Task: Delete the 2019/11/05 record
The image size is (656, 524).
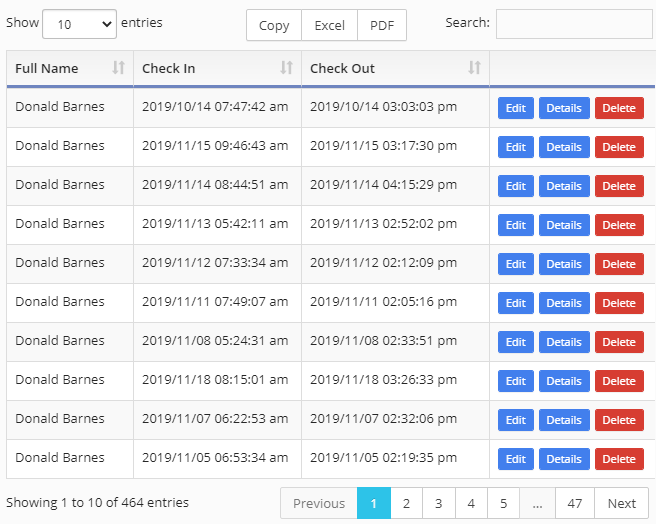Action: click(x=619, y=459)
